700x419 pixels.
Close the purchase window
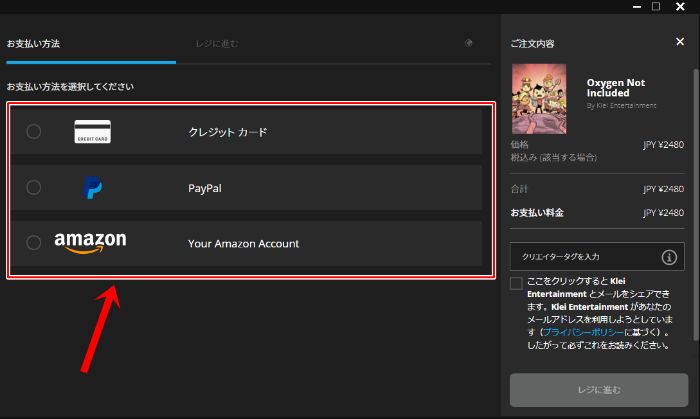680,6
